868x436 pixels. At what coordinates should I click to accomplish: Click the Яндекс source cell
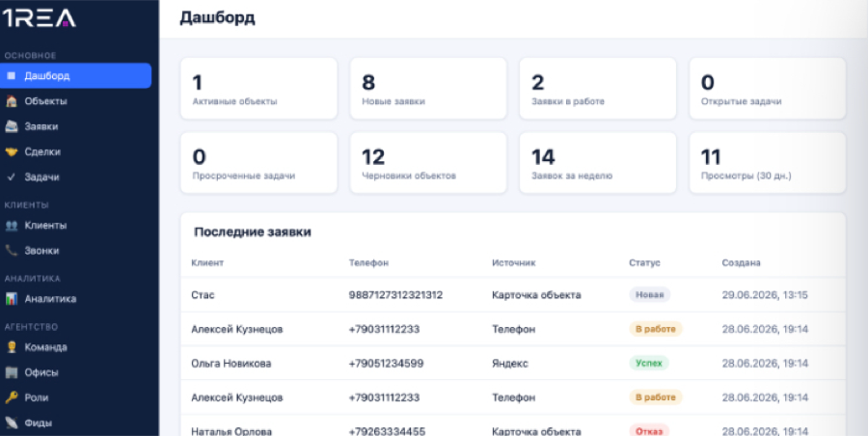pos(510,364)
